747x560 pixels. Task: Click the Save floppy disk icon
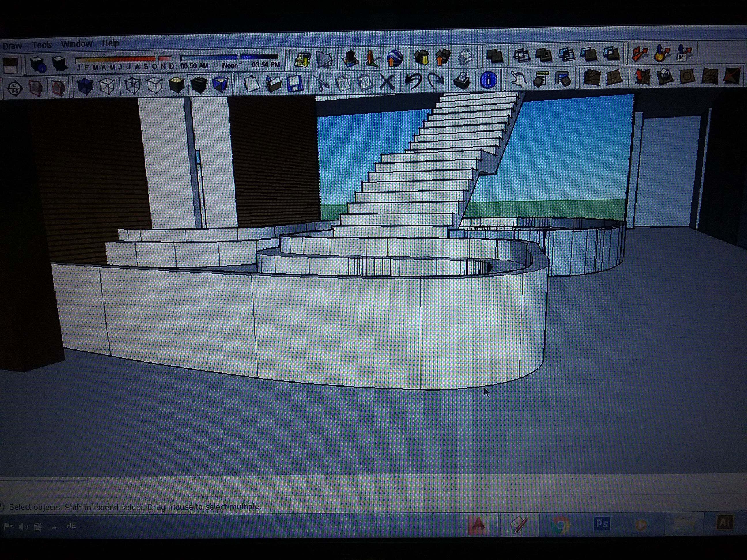pyautogui.click(x=295, y=83)
